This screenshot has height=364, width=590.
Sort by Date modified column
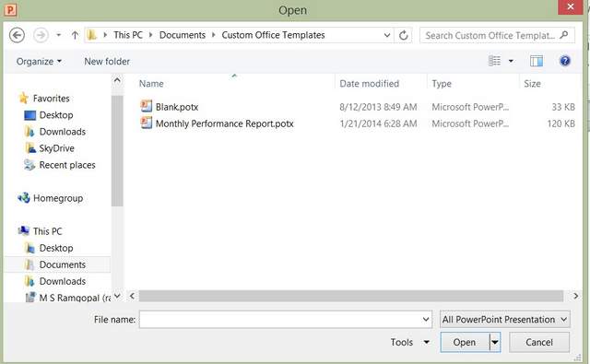point(369,84)
